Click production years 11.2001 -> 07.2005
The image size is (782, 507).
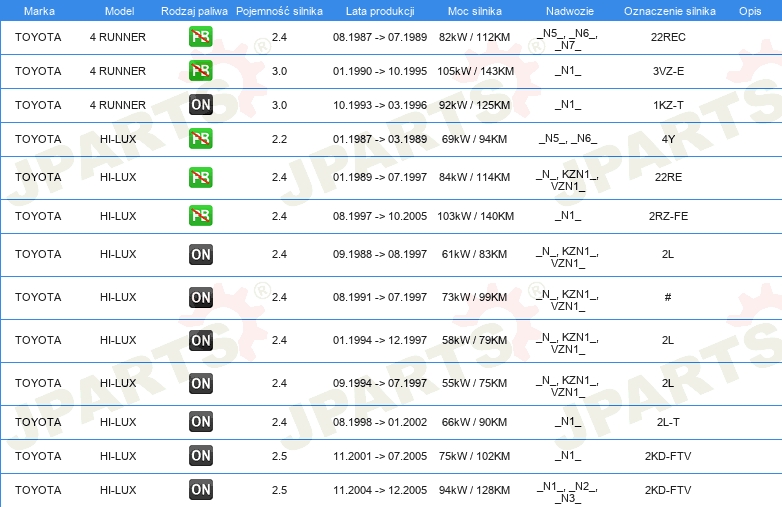click(380, 456)
